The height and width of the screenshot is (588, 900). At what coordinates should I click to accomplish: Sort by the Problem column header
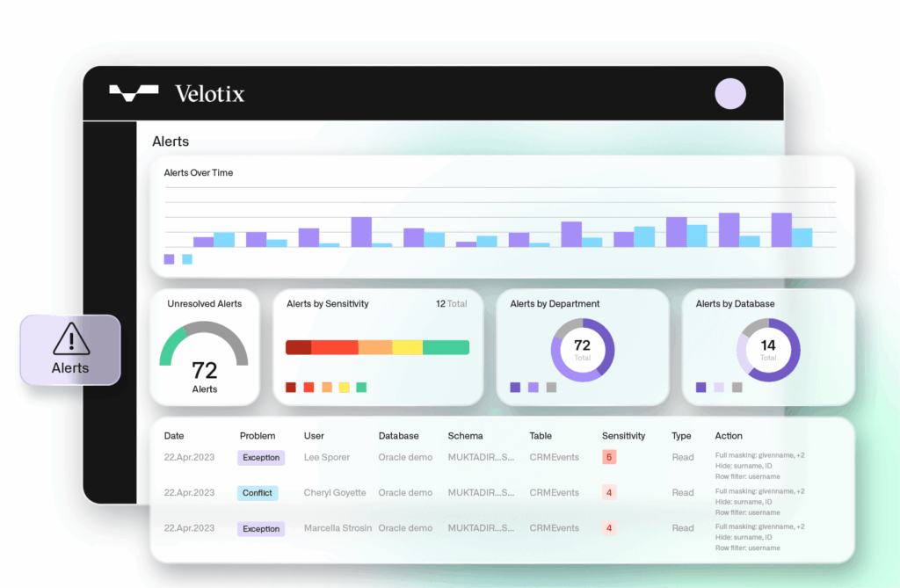[x=258, y=436]
